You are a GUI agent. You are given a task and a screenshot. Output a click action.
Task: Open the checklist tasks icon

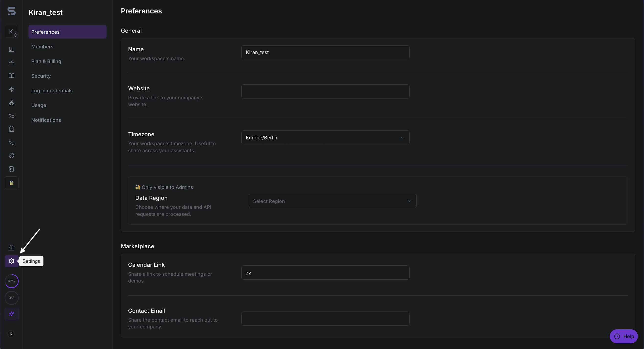pos(11,116)
